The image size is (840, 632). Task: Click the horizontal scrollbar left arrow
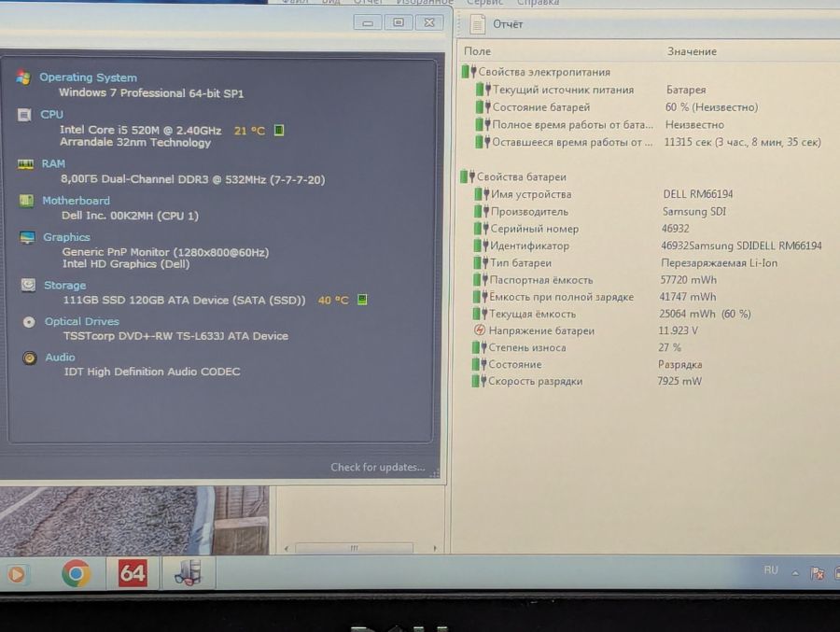(287, 548)
